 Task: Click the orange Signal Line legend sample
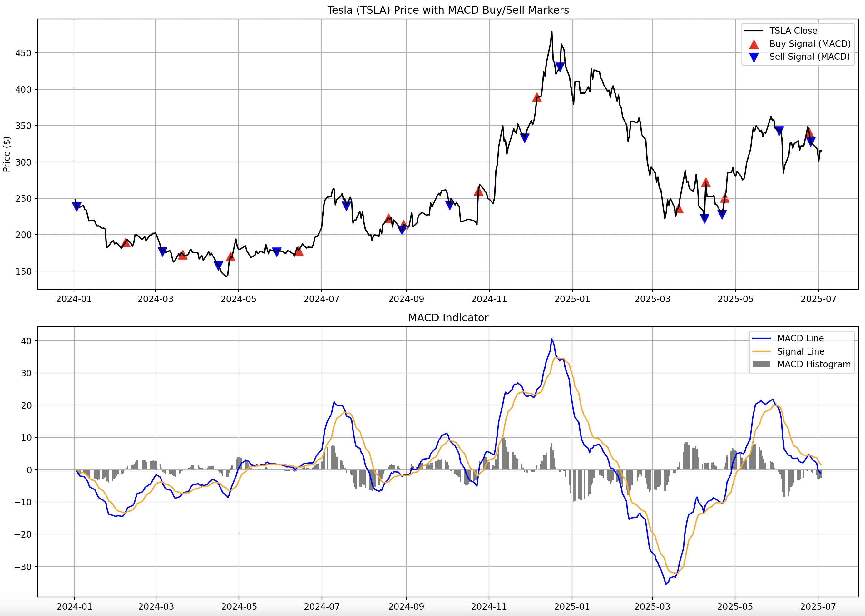(x=761, y=351)
